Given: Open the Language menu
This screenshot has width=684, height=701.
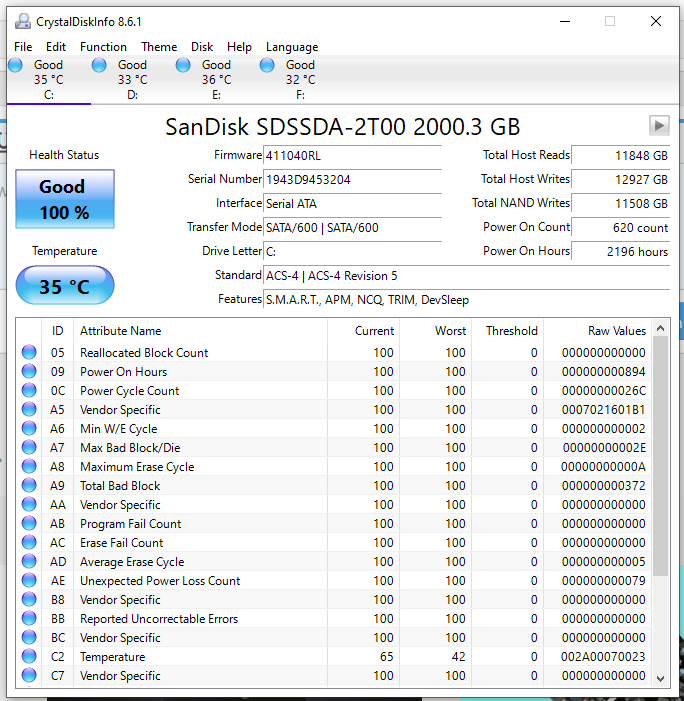Looking at the screenshot, I should (292, 47).
